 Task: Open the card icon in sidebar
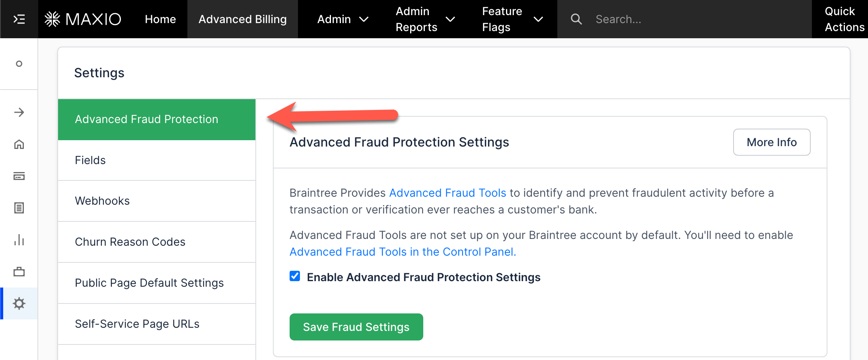click(x=19, y=176)
